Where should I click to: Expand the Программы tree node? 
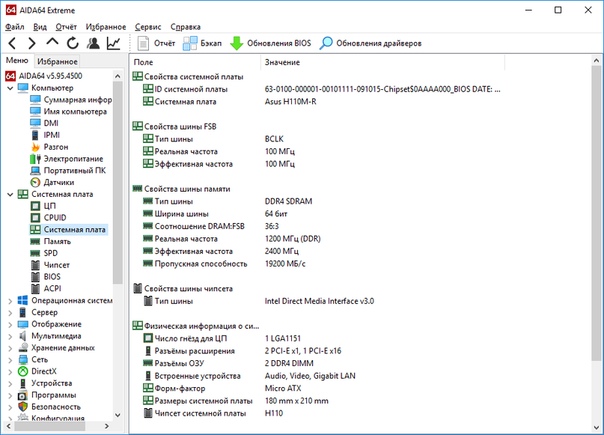coord(10,395)
